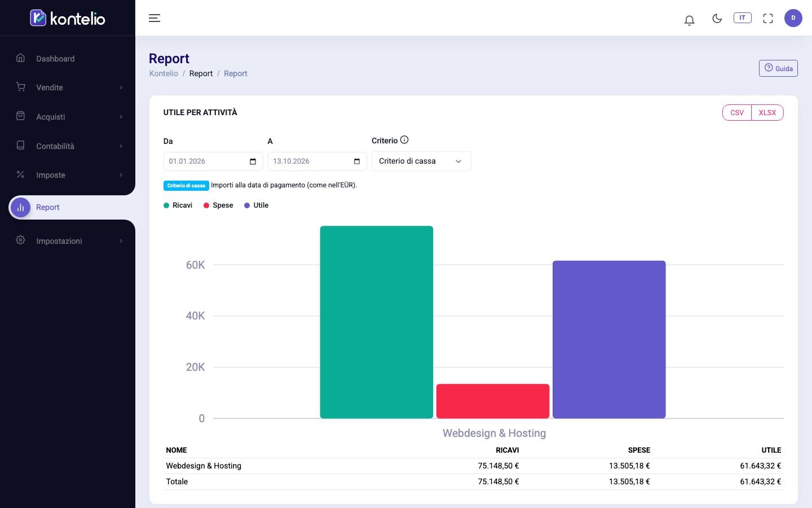Click the Dashboard home icon
The image size is (812, 508).
coord(20,58)
